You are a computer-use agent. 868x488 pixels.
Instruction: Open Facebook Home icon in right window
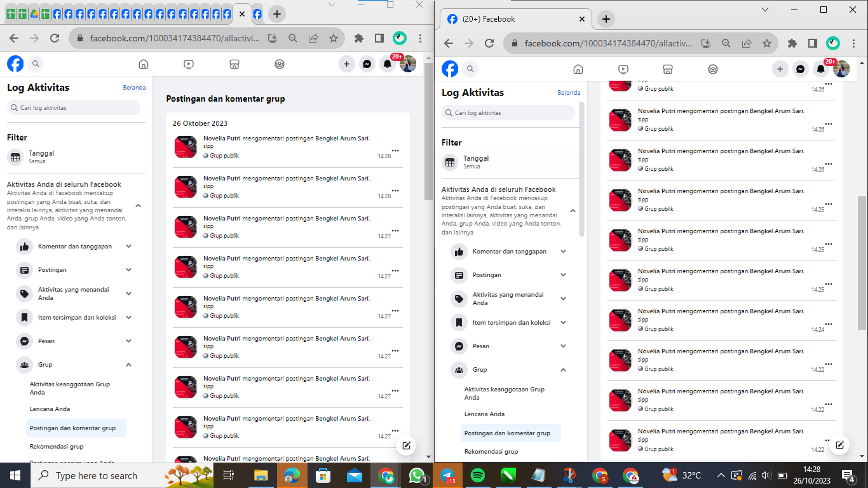point(578,69)
